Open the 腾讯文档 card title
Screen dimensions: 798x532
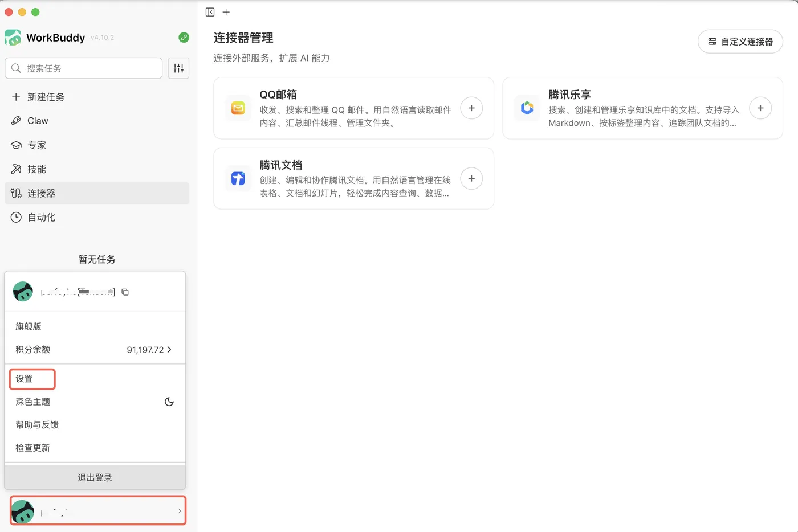click(281, 165)
